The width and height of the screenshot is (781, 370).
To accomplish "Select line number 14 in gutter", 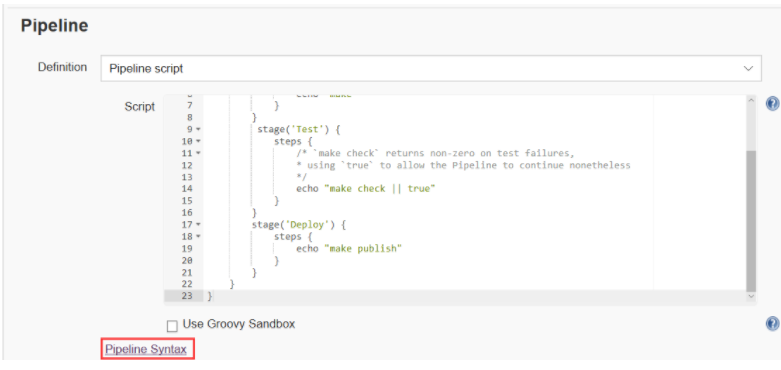I will click(187, 189).
